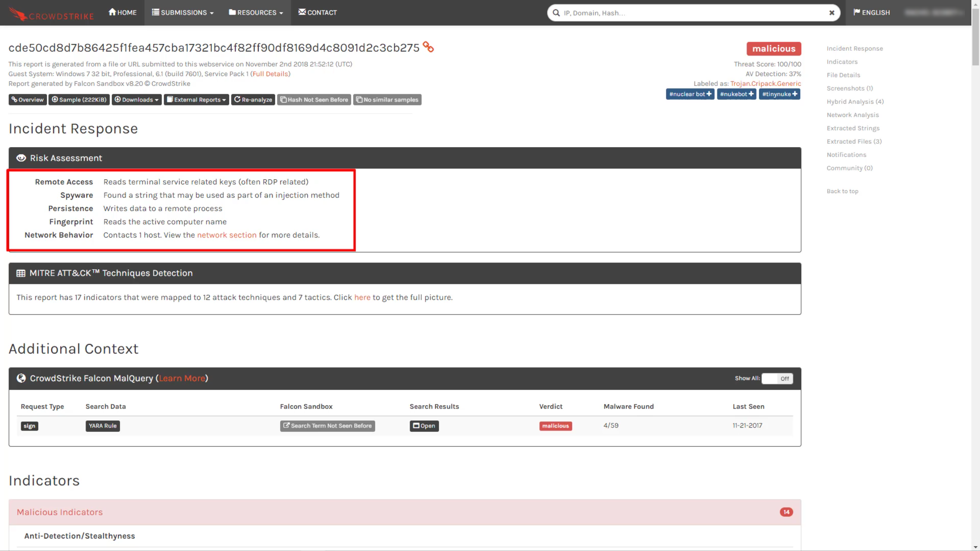Click the MITRE ATT&CK table icon
The width and height of the screenshot is (980, 551).
point(21,273)
